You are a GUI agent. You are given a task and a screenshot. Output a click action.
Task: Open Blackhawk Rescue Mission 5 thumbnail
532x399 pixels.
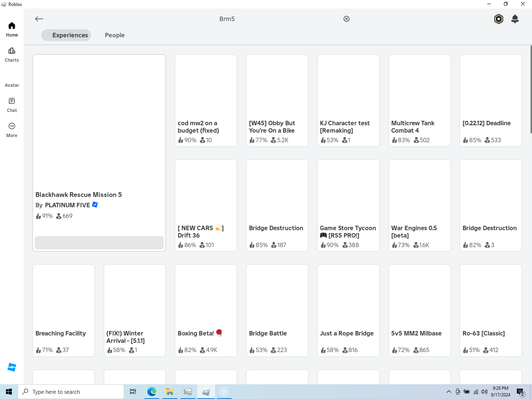pos(99,122)
